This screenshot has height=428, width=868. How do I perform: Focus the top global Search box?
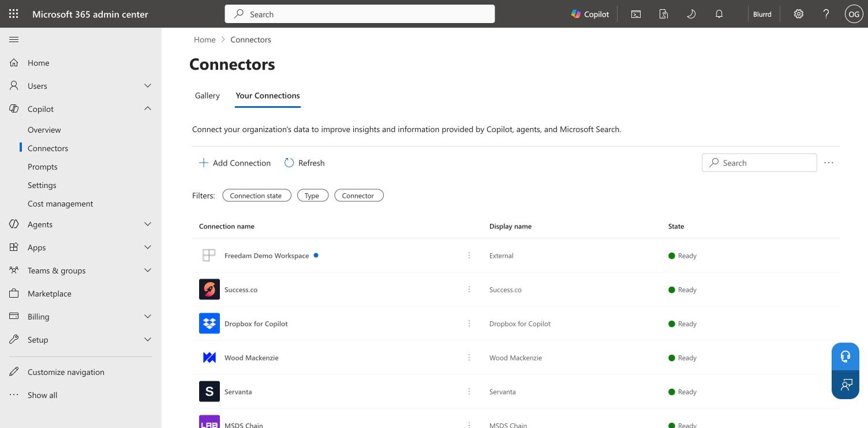point(360,14)
